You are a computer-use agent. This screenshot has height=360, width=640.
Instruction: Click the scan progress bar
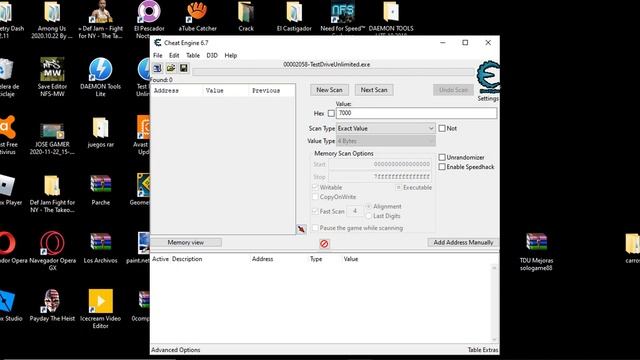point(333,72)
